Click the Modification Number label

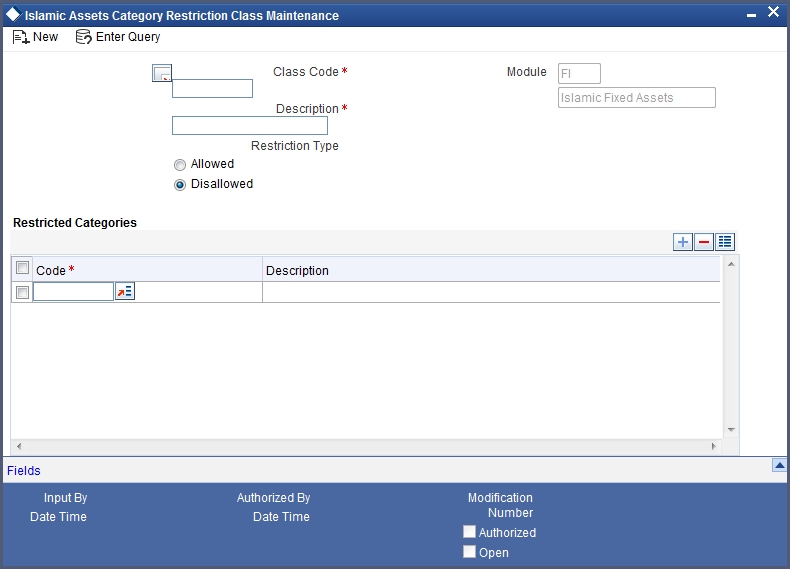click(500, 505)
